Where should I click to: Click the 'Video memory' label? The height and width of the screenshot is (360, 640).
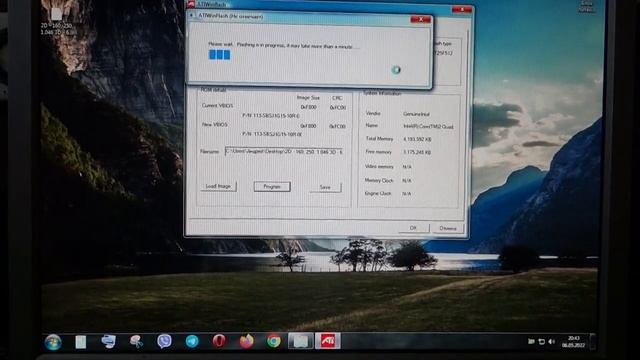coord(379,167)
